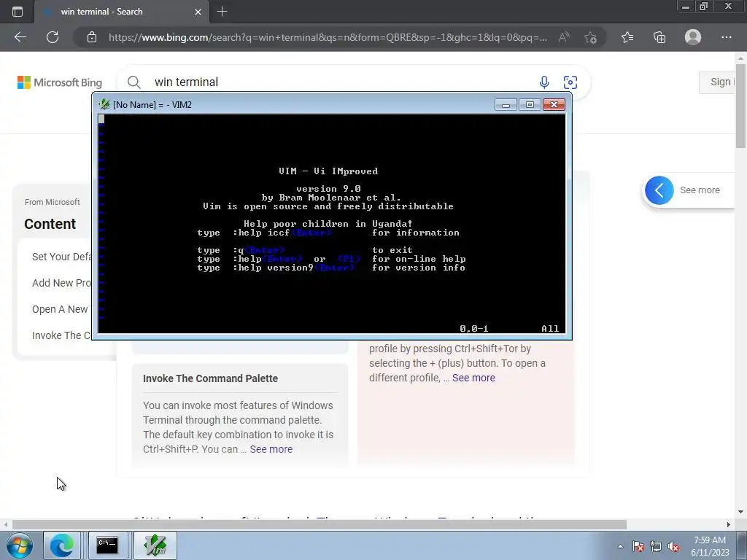
Task: Open Bing visual search camera icon
Action: [570, 82]
